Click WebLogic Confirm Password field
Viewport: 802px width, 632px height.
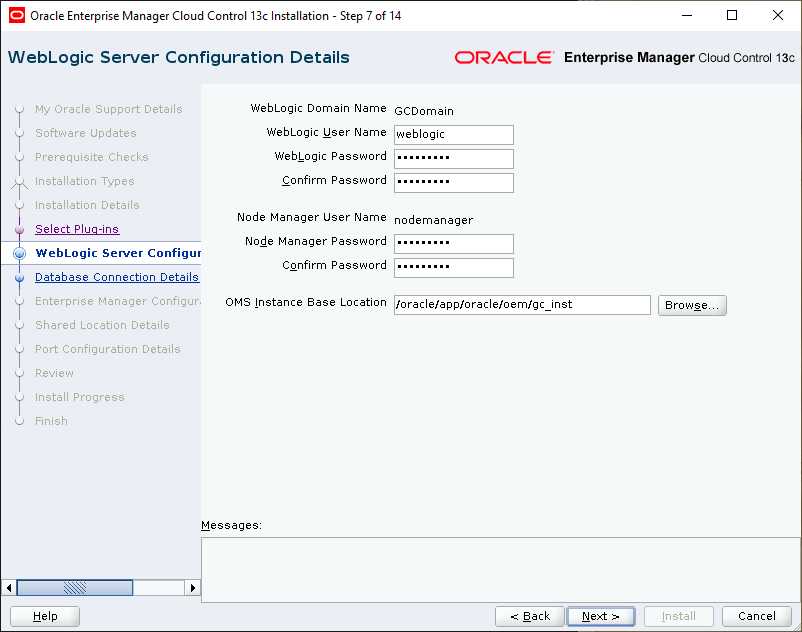[454, 183]
